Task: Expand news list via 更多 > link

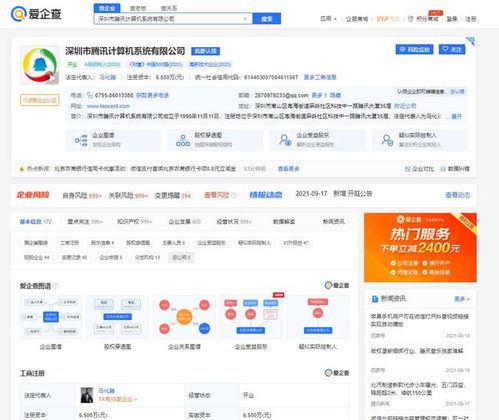Action: [462, 299]
